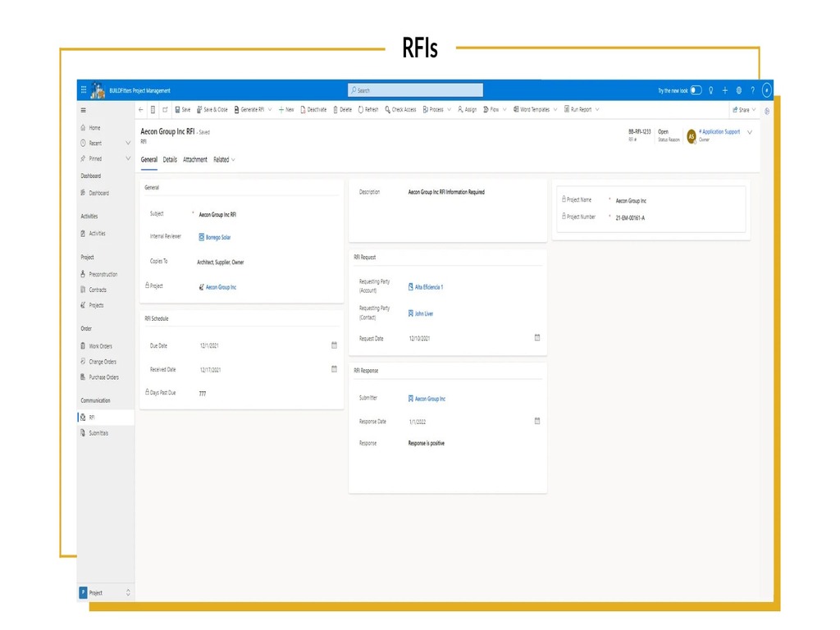The height and width of the screenshot is (630, 840).
Task: Open the Word Templates dropdown
Action: coord(555,109)
